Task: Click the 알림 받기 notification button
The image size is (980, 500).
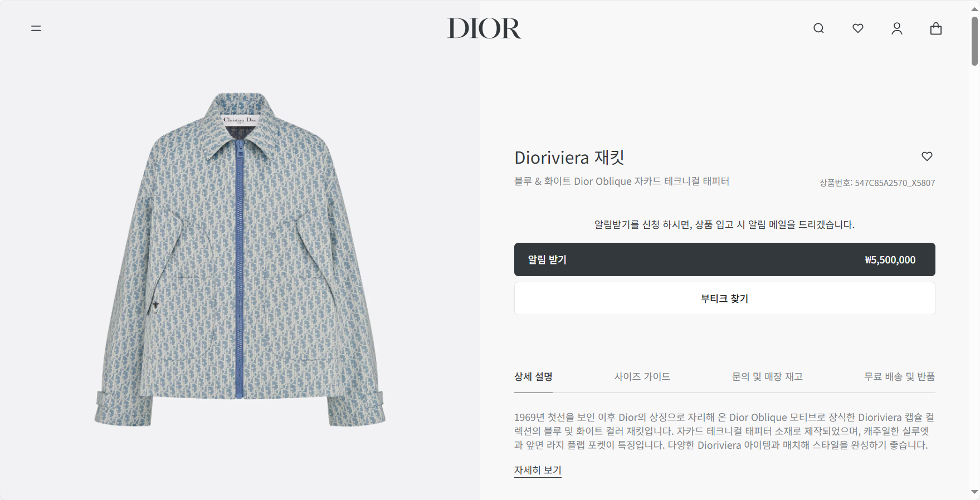Action: (724, 259)
